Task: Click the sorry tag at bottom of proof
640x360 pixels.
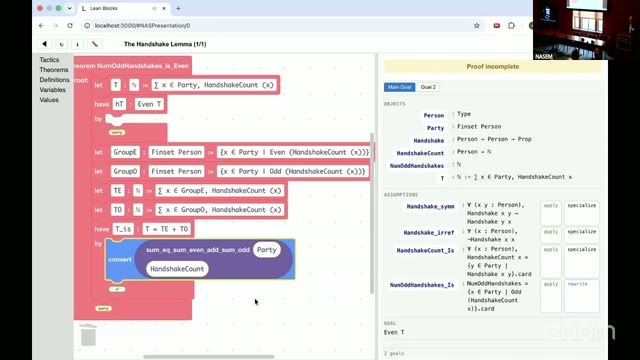Action: pyautogui.click(x=103, y=309)
